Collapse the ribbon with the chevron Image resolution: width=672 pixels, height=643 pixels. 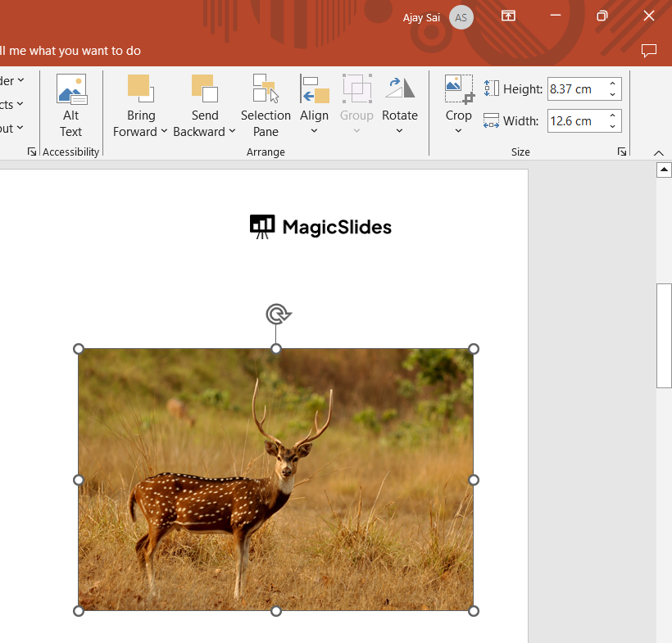[x=659, y=152]
